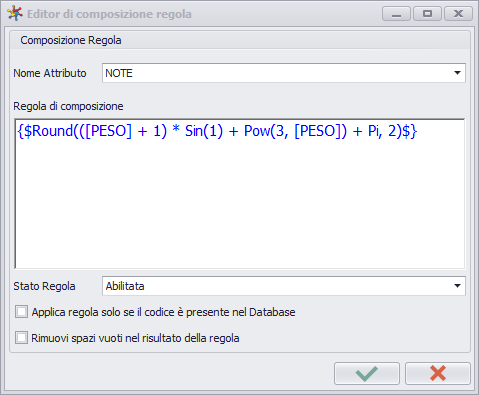Image resolution: width=479 pixels, height=395 pixels.
Task: Click the Abilitata value in Stato Regola
Action: (x=125, y=286)
